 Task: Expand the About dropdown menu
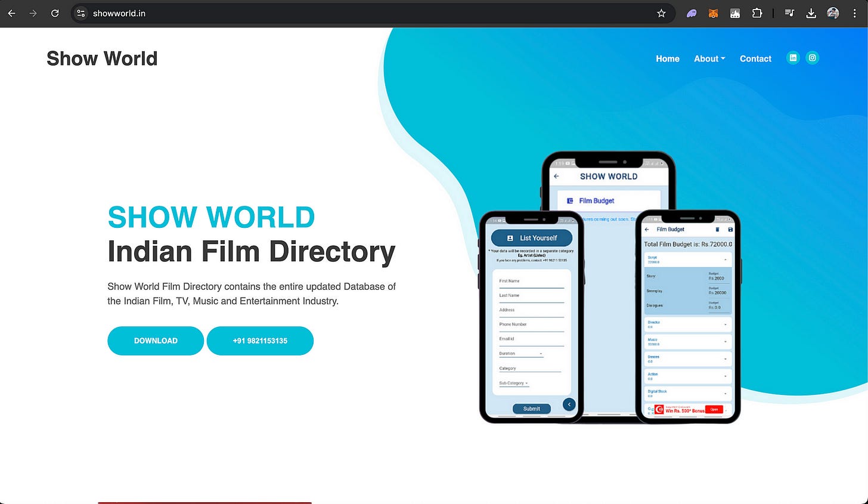(x=709, y=58)
